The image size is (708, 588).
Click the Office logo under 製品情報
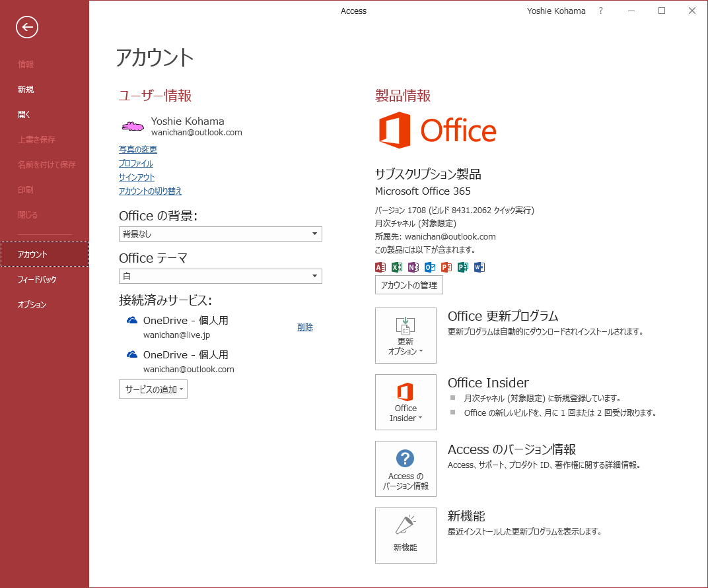[x=437, y=131]
